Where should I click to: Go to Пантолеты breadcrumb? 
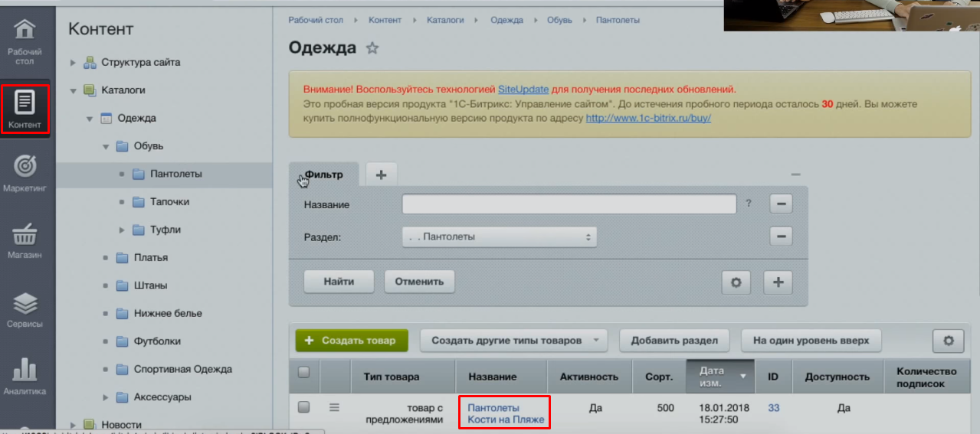coord(618,20)
